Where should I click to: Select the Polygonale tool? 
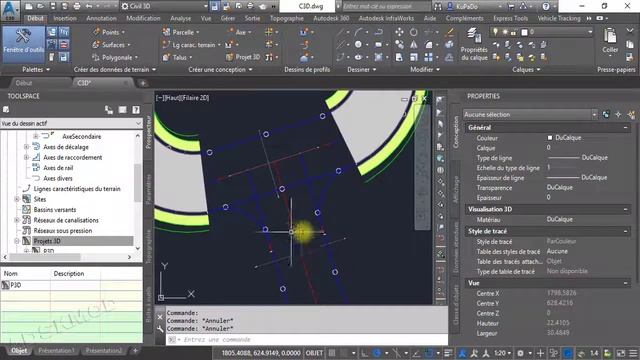tap(115, 57)
